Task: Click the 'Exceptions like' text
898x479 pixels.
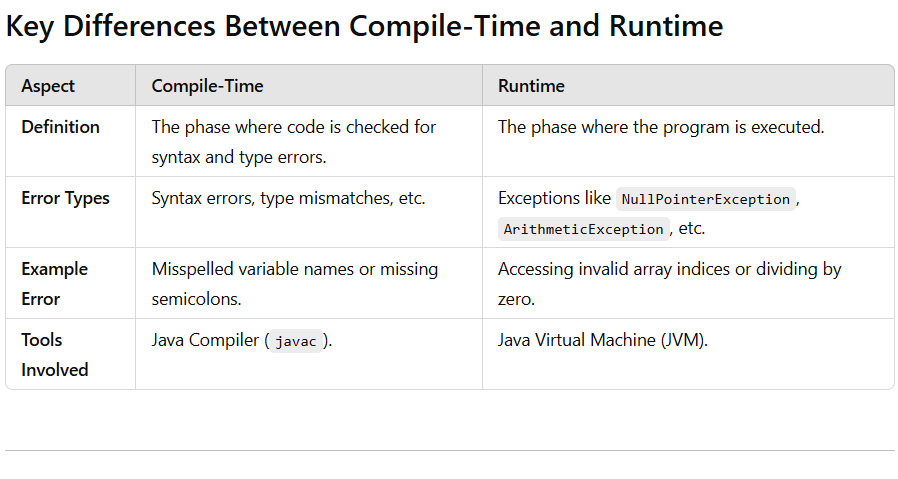Action: (x=553, y=198)
